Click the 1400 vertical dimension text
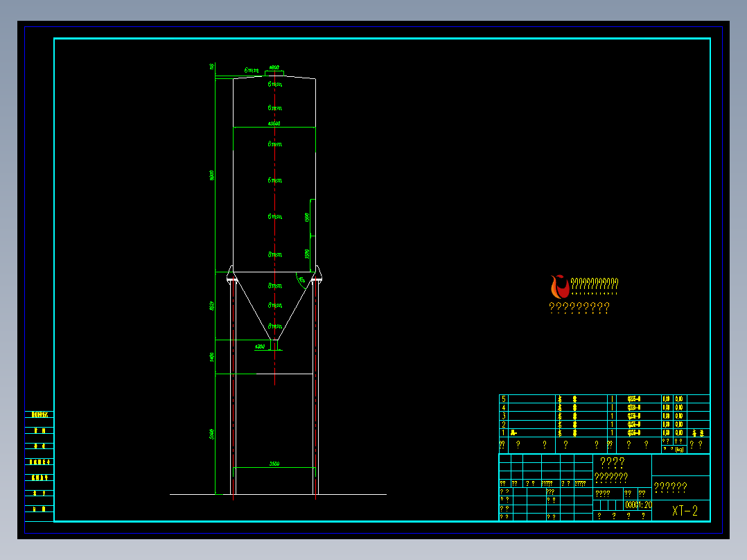The image size is (747, 560). 212,357
